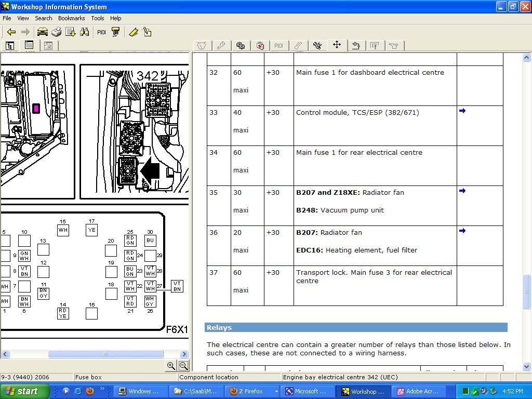
Task: Switch to the image view tab
Action: [48, 46]
